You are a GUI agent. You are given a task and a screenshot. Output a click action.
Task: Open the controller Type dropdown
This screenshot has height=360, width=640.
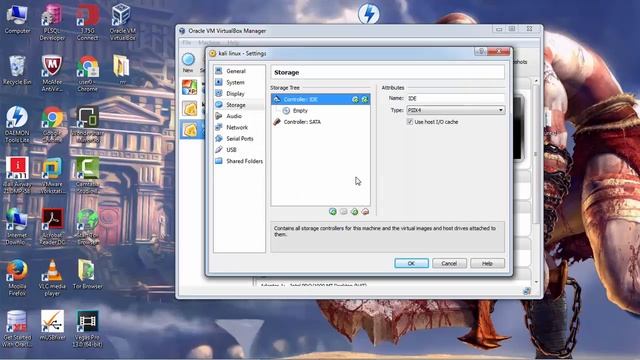[455, 110]
